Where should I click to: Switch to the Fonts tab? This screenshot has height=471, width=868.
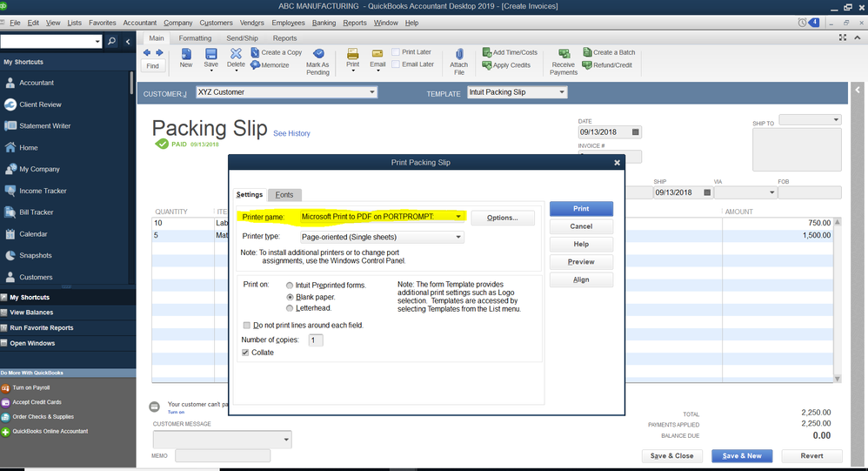click(x=284, y=195)
